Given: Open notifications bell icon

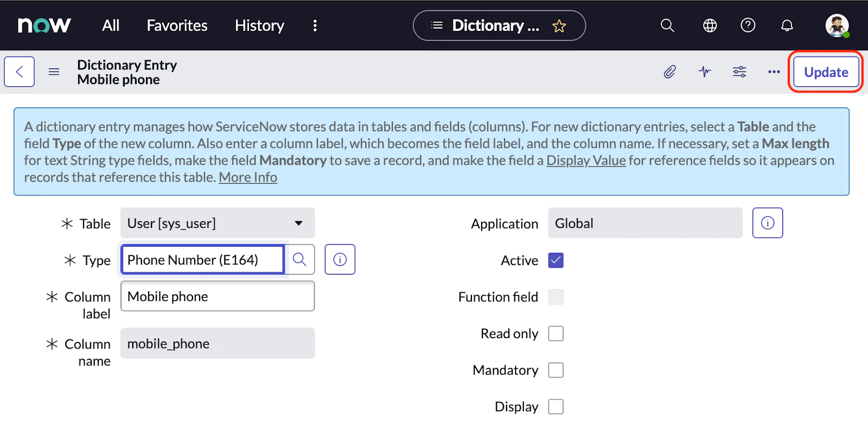Looking at the screenshot, I should 787,25.
